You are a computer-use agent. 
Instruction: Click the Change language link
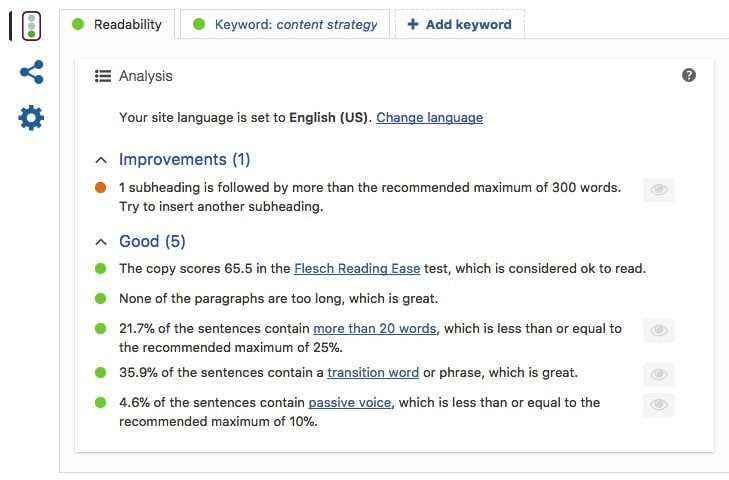[430, 118]
